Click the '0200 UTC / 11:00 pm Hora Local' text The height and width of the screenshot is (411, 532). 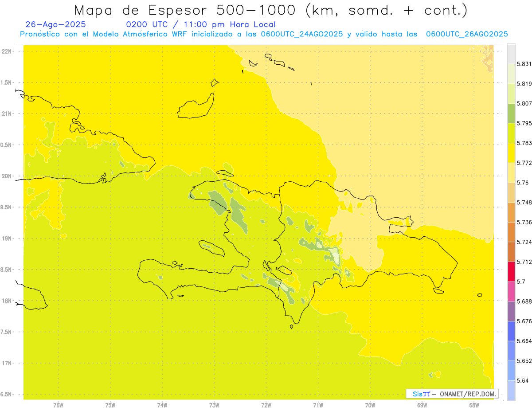point(201,25)
